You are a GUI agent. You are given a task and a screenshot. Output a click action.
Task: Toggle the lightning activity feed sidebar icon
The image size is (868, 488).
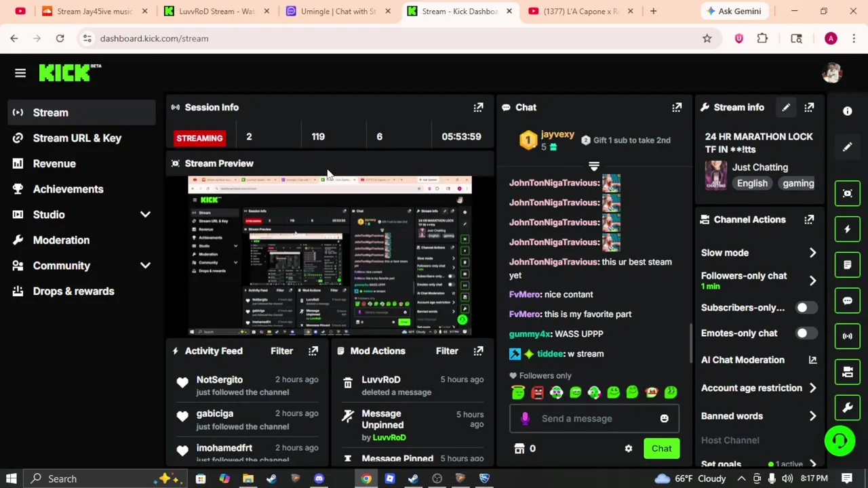coord(848,229)
